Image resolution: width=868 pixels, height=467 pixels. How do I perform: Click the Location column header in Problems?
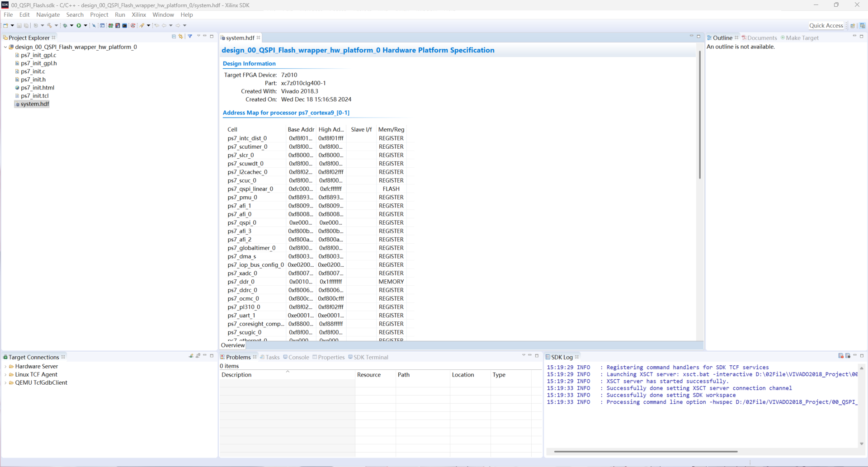[x=470, y=375]
